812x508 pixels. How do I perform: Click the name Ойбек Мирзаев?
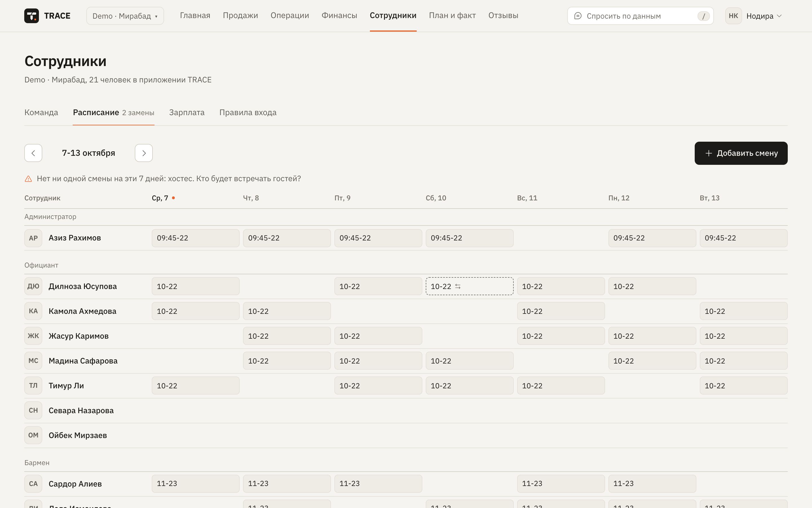(78, 435)
